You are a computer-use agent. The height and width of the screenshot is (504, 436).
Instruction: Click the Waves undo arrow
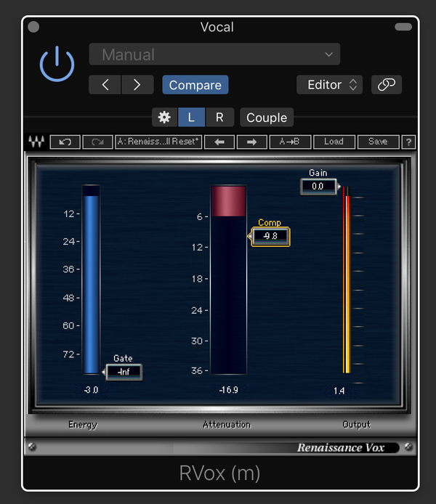click(x=65, y=142)
